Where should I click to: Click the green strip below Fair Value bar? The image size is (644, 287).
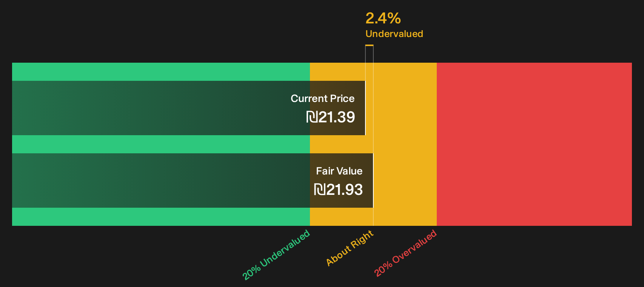[161, 217]
